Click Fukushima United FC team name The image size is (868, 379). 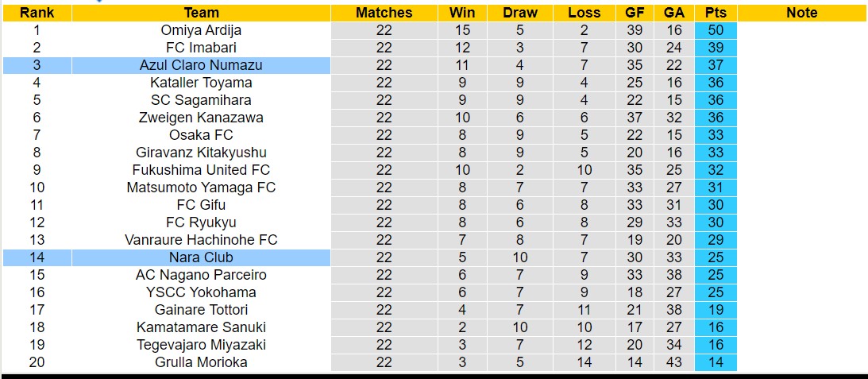(201, 170)
